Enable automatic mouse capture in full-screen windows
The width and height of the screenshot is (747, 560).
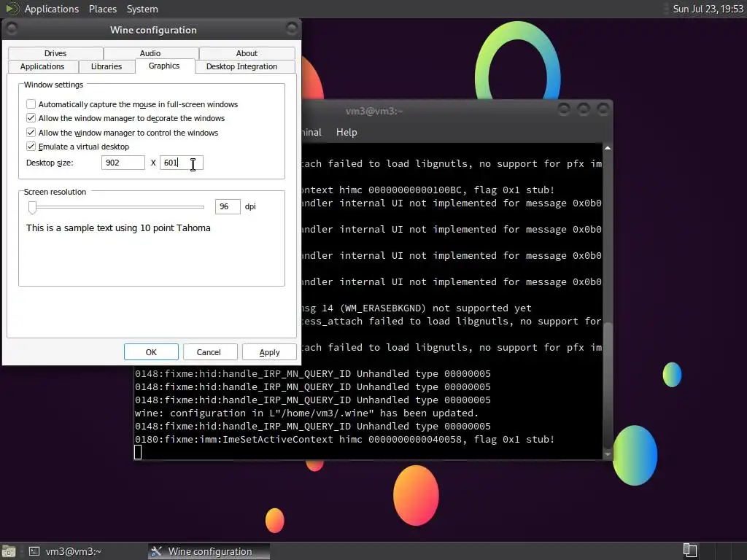(31, 104)
